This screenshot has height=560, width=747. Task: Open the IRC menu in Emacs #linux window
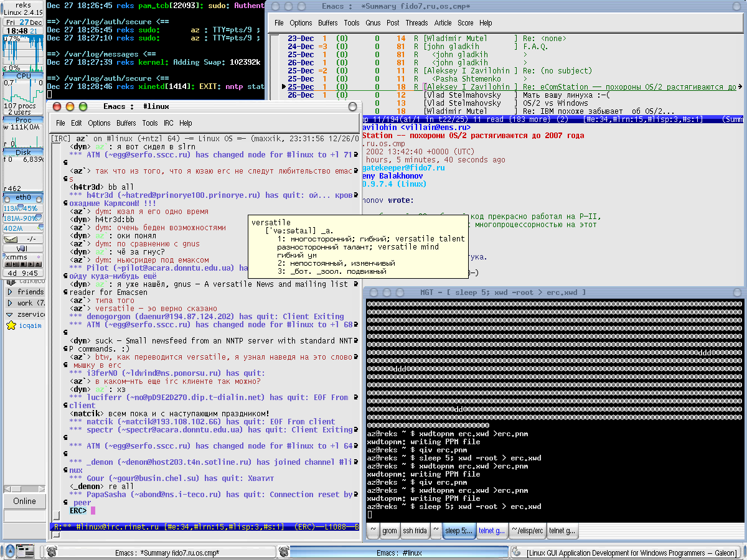point(169,123)
